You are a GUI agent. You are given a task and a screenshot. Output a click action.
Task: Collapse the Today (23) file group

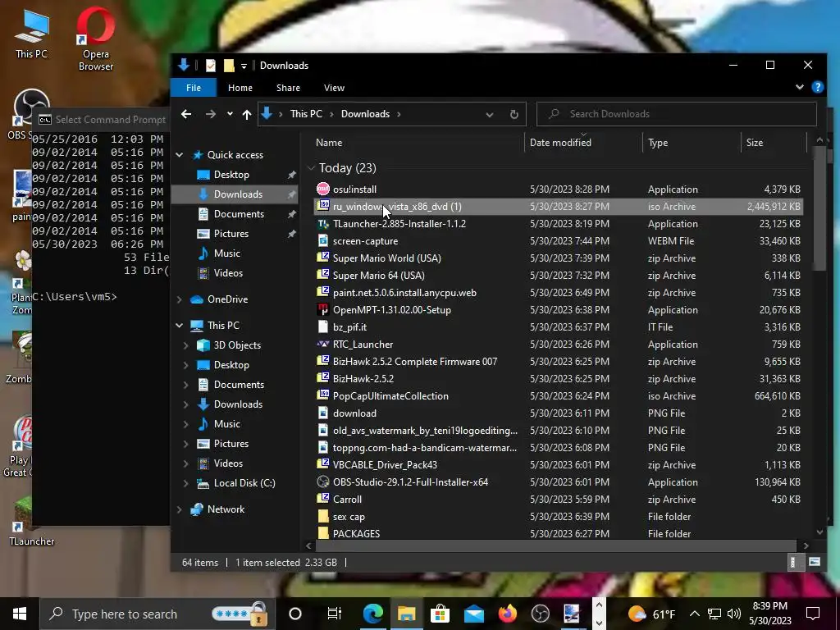[311, 168]
